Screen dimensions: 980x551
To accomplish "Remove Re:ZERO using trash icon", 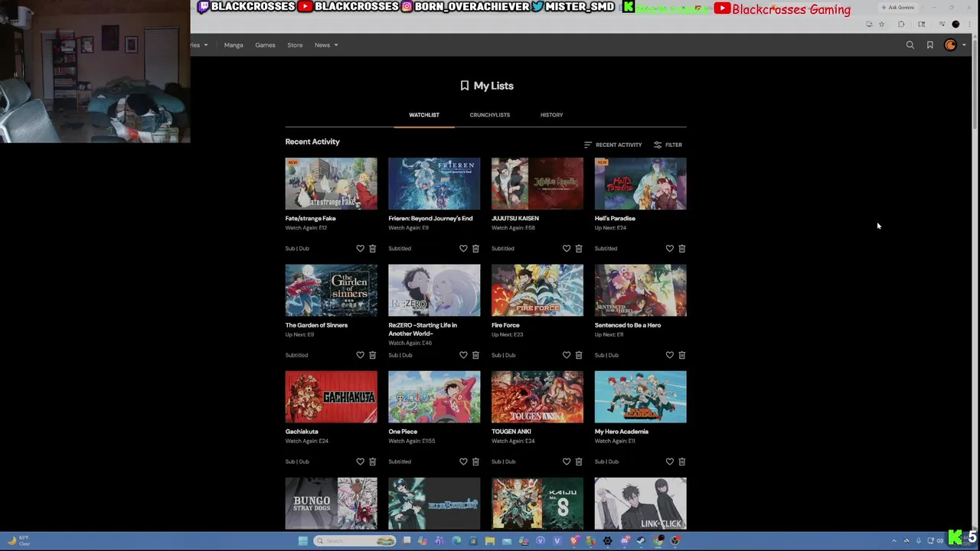I will (x=475, y=355).
